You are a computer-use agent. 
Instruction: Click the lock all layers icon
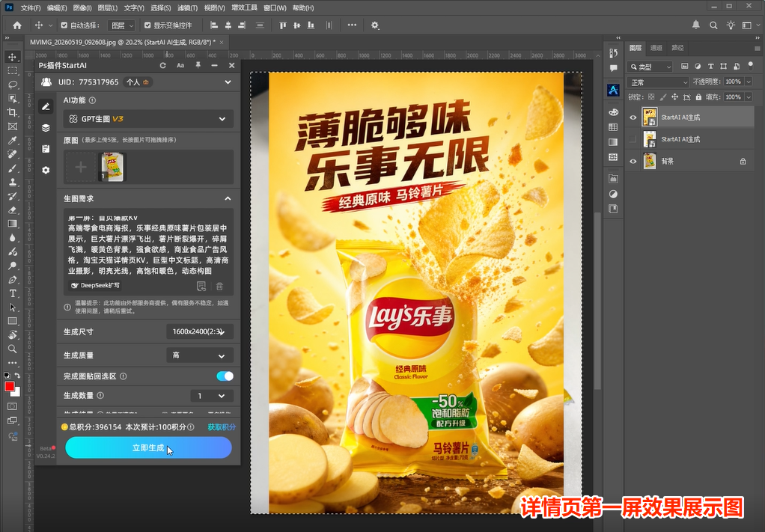coord(698,97)
